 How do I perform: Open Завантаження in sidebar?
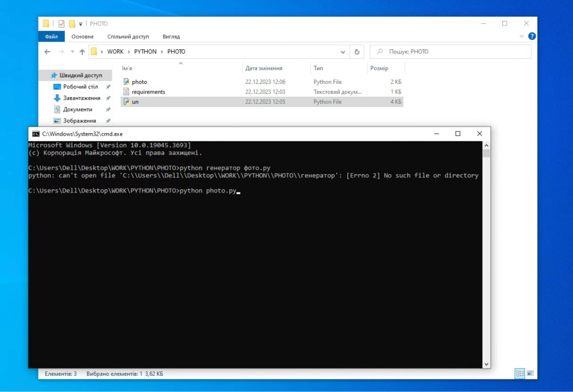tap(82, 98)
